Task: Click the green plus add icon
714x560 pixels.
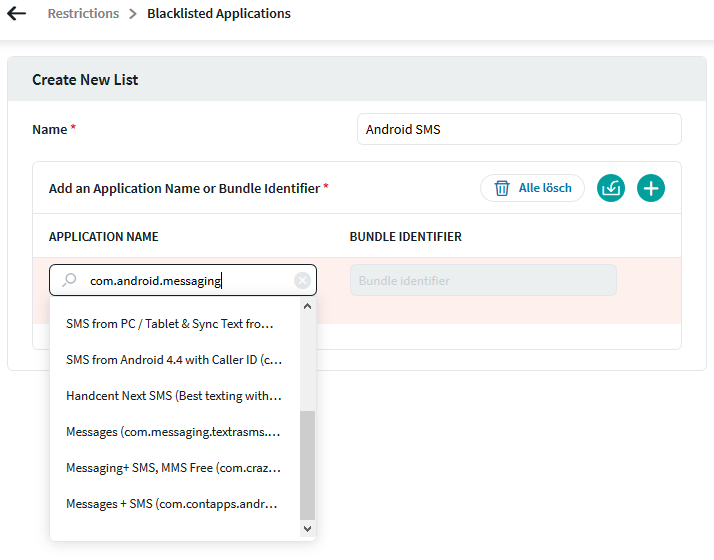Action: 651,188
